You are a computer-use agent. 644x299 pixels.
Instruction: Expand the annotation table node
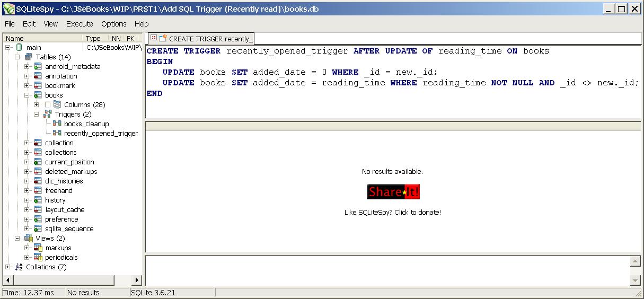27,76
